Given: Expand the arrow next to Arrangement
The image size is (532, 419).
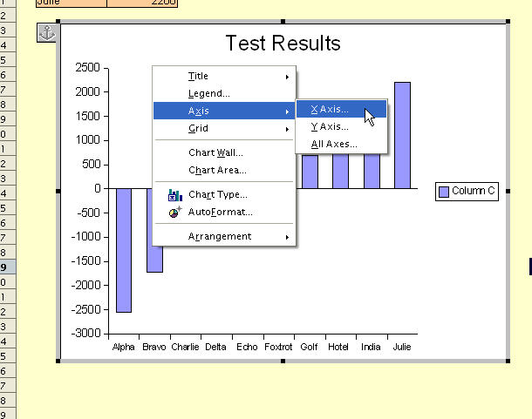Looking at the screenshot, I should (288, 237).
